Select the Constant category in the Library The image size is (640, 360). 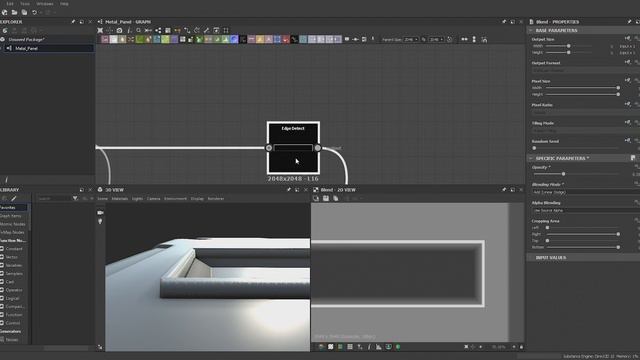14,249
